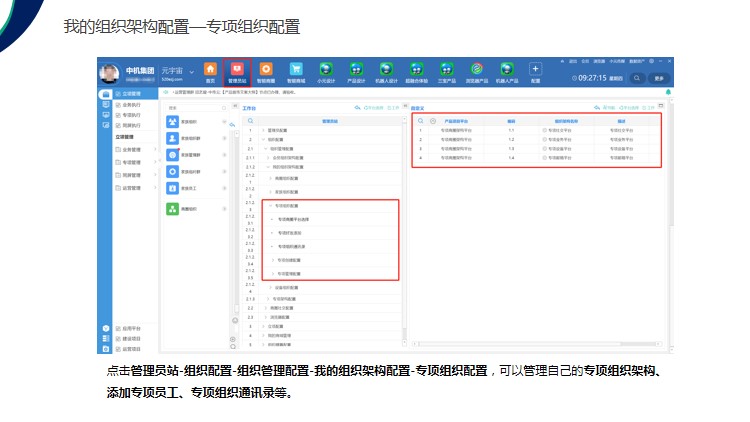Click the top-right search magnifier button
The image size is (750, 422).
(636, 77)
